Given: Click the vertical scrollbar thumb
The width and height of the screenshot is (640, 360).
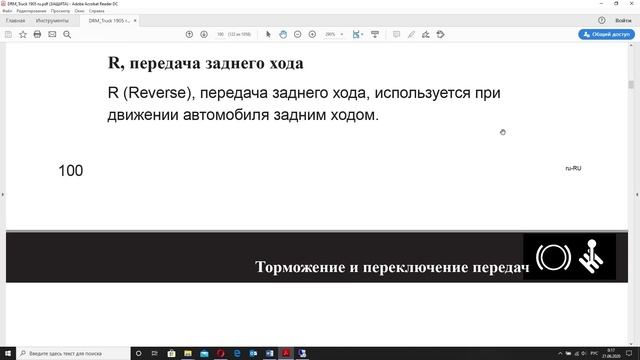Looking at the screenshot, I should pyautogui.click(x=631, y=84).
